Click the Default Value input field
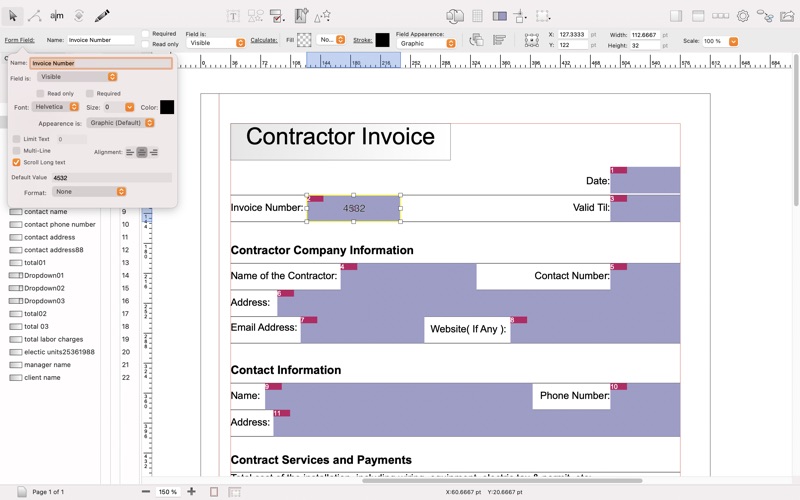The height and width of the screenshot is (500, 800). (111, 178)
